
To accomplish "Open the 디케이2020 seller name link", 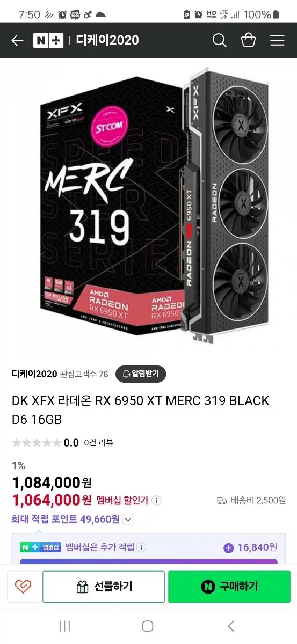I will pos(34,374).
